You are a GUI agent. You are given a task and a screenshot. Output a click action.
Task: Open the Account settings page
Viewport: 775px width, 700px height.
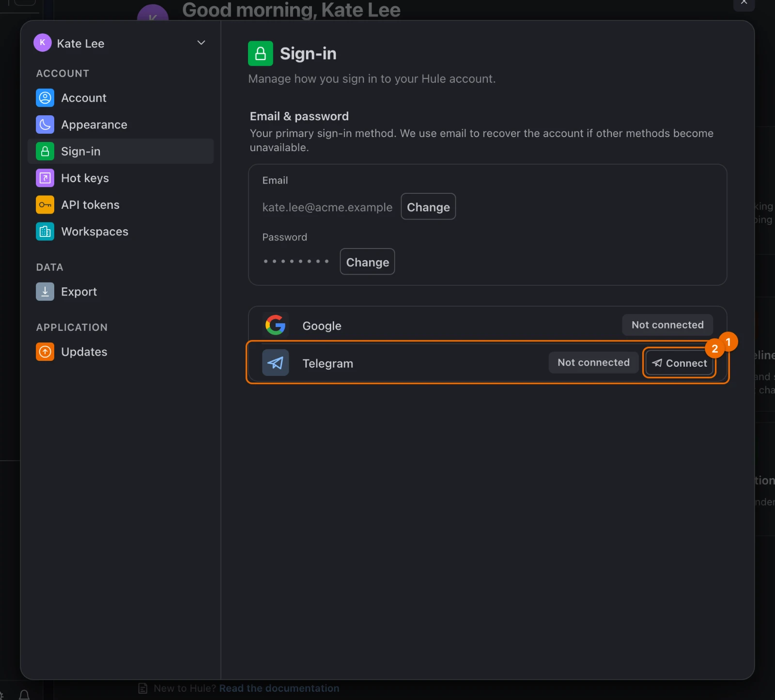click(x=121, y=98)
